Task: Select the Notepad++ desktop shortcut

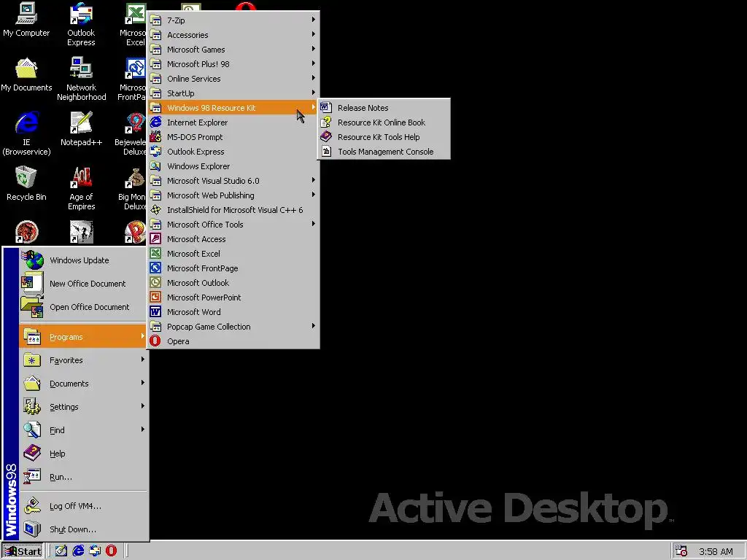Action: point(81,129)
